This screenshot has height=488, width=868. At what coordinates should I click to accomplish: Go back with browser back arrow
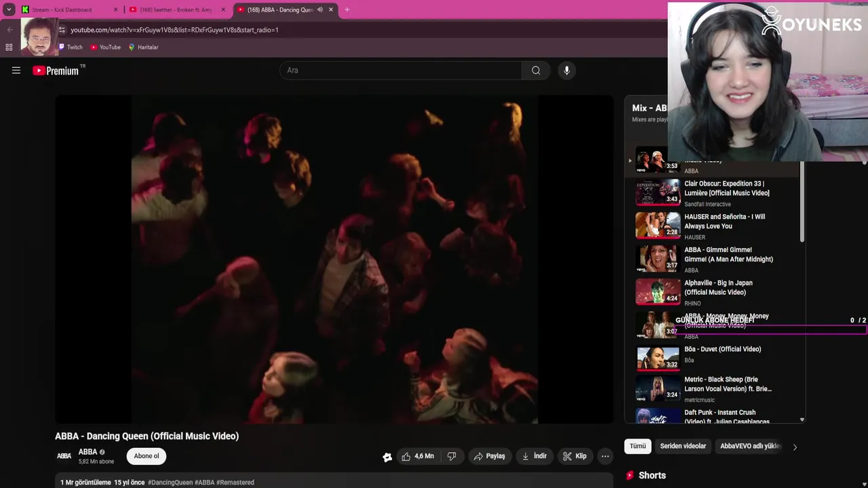click(9, 30)
